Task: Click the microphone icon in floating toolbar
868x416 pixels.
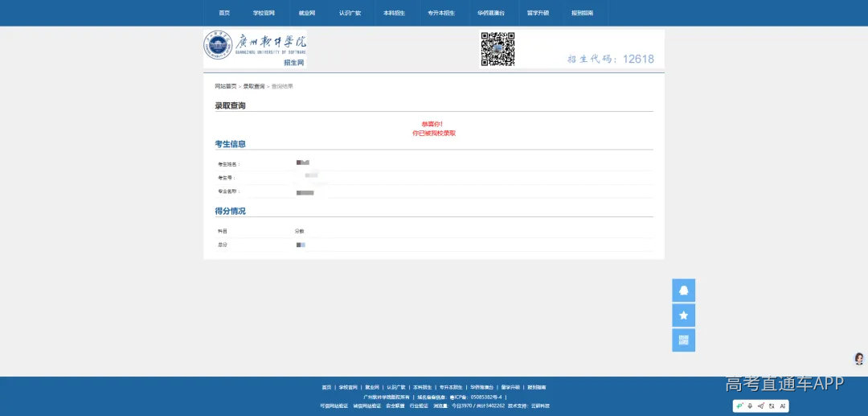Action: pyautogui.click(x=750, y=406)
